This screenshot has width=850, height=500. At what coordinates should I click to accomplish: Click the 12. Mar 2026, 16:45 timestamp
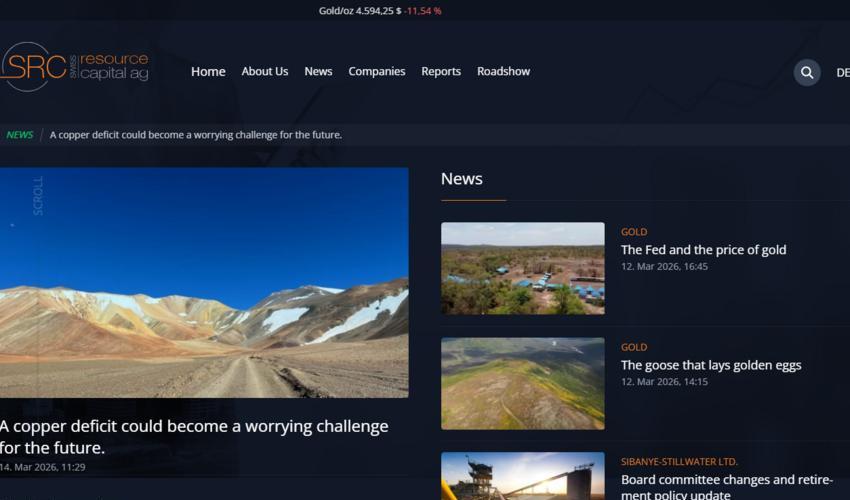(x=664, y=266)
